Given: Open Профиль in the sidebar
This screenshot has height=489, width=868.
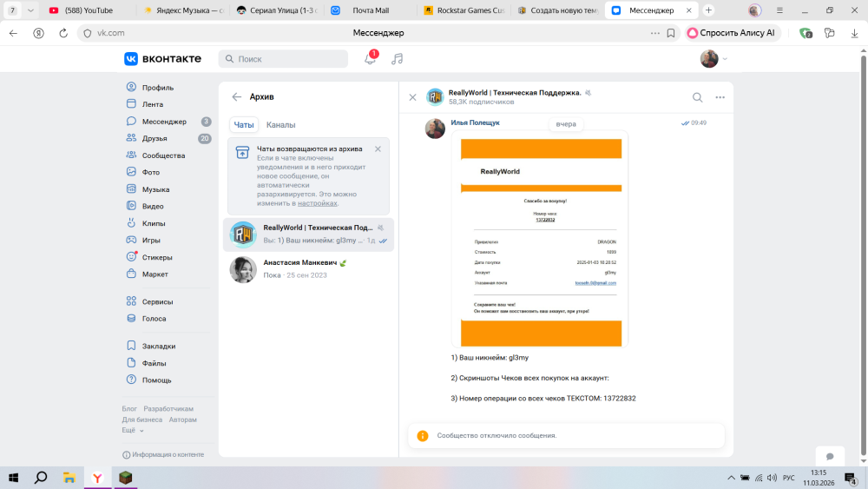Looking at the screenshot, I should point(158,88).
